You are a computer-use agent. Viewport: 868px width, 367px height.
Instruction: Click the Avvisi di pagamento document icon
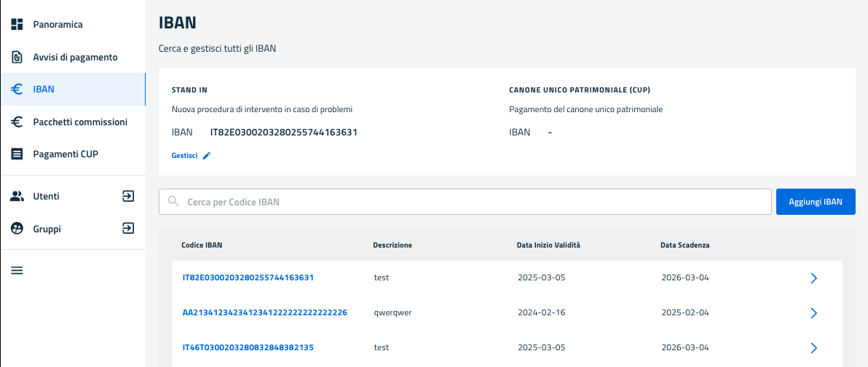click(17, 57)
